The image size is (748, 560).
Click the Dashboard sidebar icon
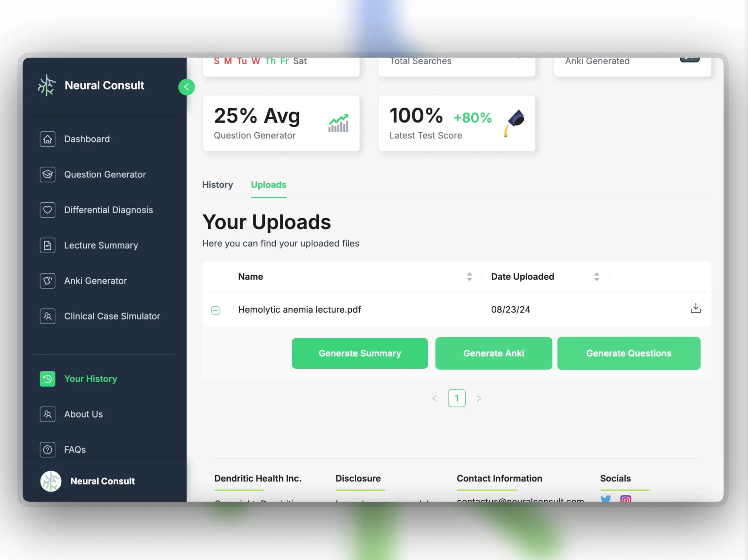(x=47, y=139)
